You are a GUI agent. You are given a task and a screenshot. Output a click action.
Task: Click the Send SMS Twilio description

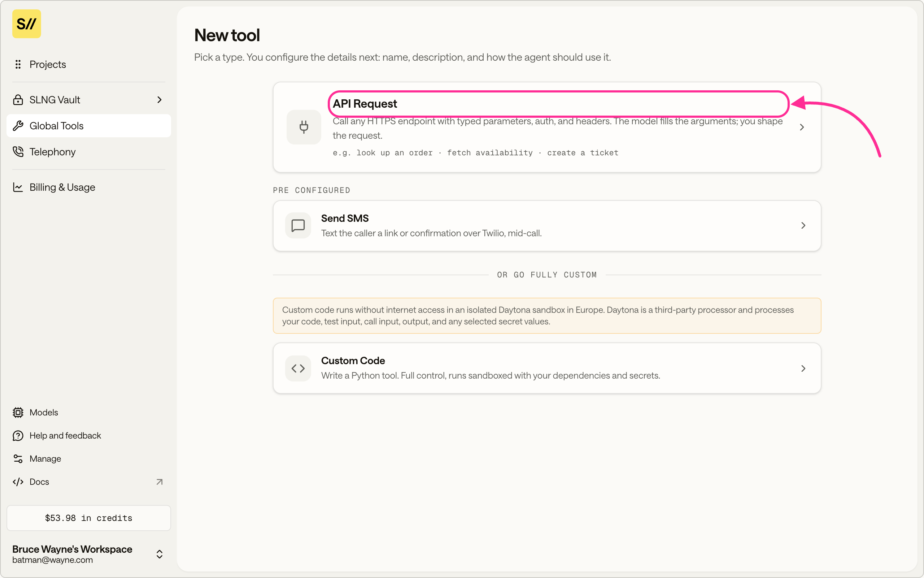[431, 233]
